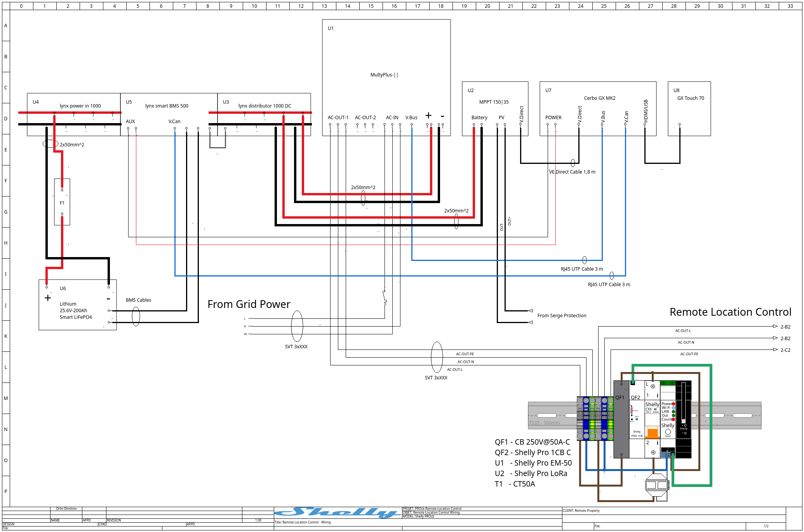The image size is (804, 532).
Task: Click the red Count LED indicator
Action: point(673,419)
